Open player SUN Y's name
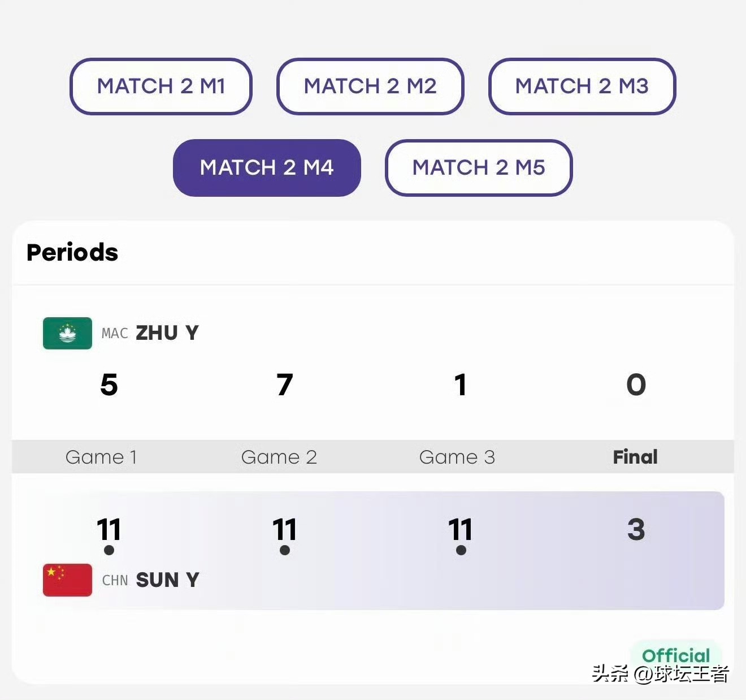Viewport: 746px width, 700px height. click(x=167, y=580)
